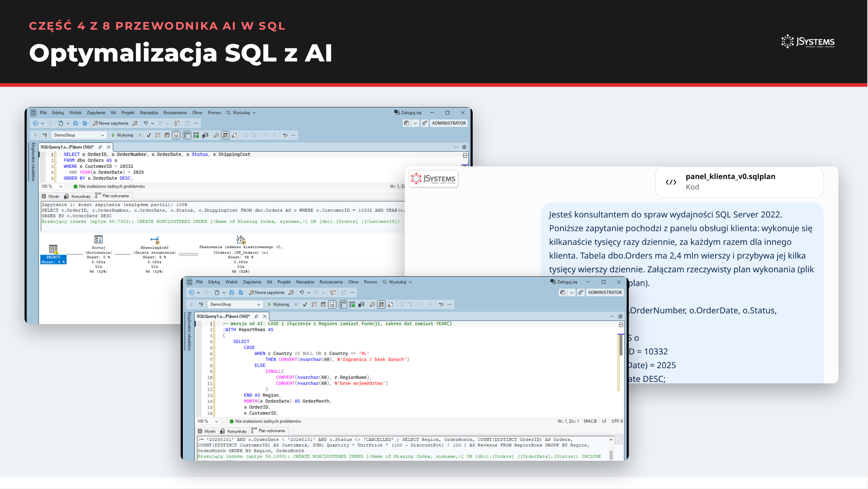The image size is (868, 489).
Task: Toggle IntelliSense enabled button in back window
Action: coord(176,135)
